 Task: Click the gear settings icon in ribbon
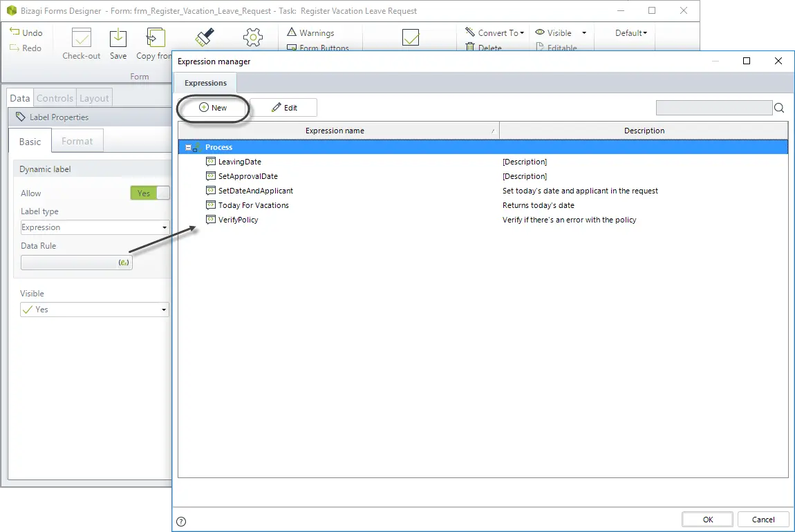click(252, 37)
